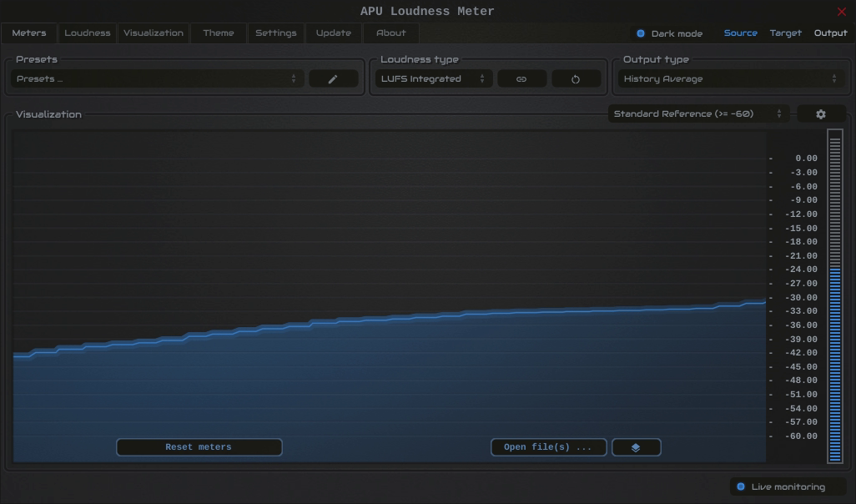Edit presets with the pencil icon
This screenshot has width=856, height=504.
[333, 79]
